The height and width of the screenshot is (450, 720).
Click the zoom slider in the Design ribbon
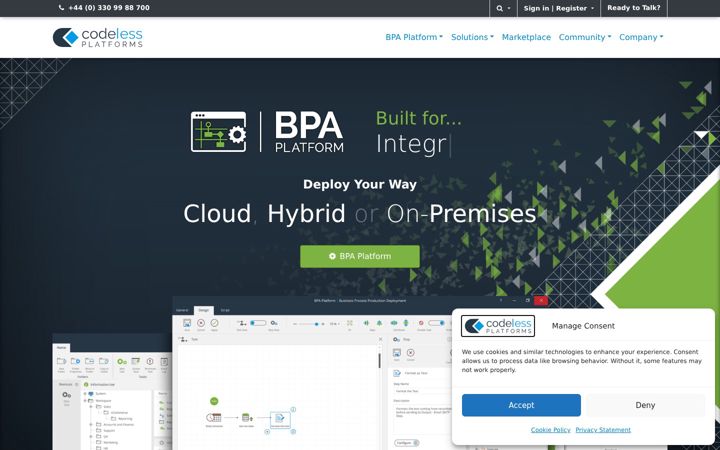click(309, 324)
